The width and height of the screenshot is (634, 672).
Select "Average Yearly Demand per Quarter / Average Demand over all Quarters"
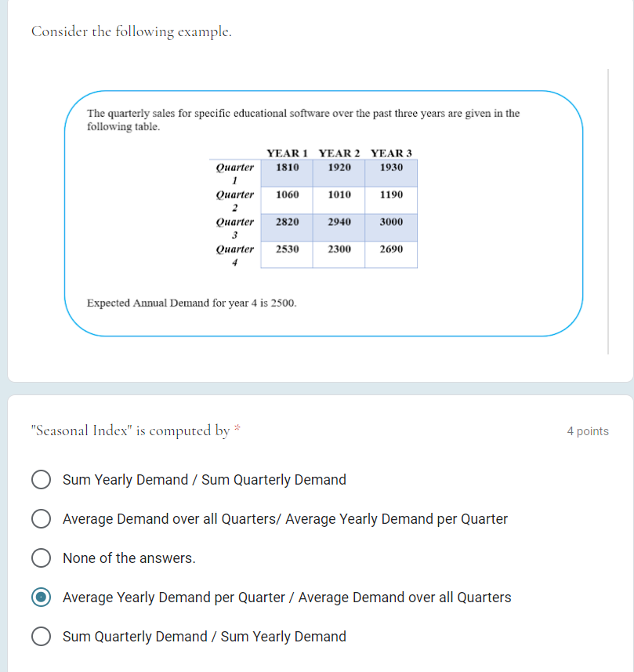pos(41,597)
